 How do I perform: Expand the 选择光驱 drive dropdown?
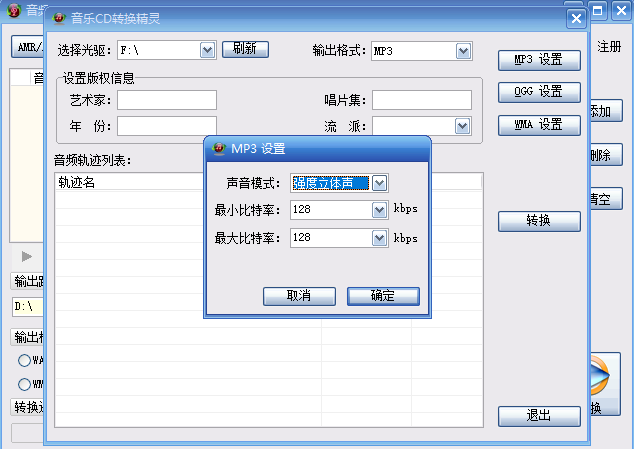pyautogui.click(x=207, y=50)
